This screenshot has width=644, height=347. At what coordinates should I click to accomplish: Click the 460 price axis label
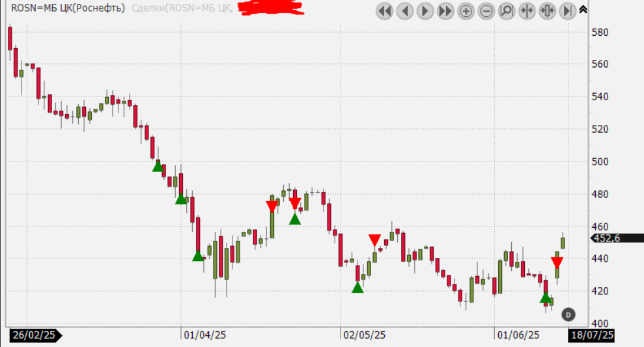[x=600, y=227]
